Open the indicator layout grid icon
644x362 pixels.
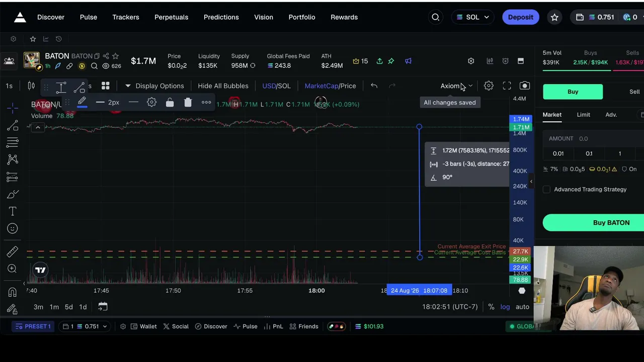(x=105, y=86)
